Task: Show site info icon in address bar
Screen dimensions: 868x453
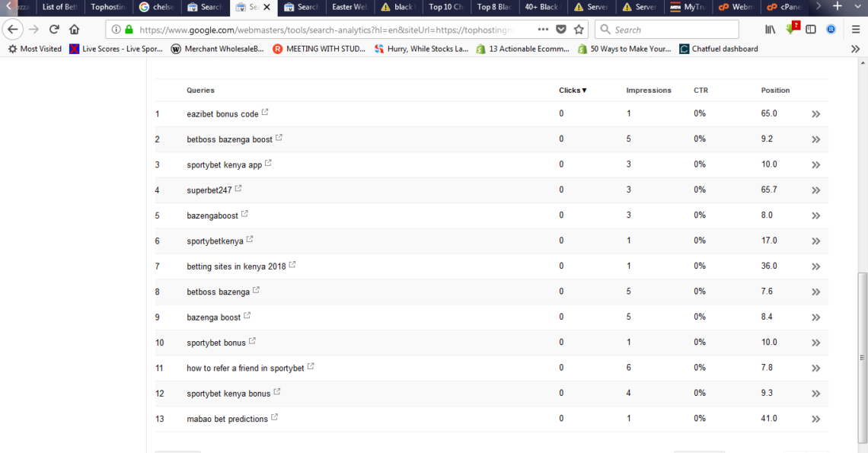Action: tap(116, 30)
